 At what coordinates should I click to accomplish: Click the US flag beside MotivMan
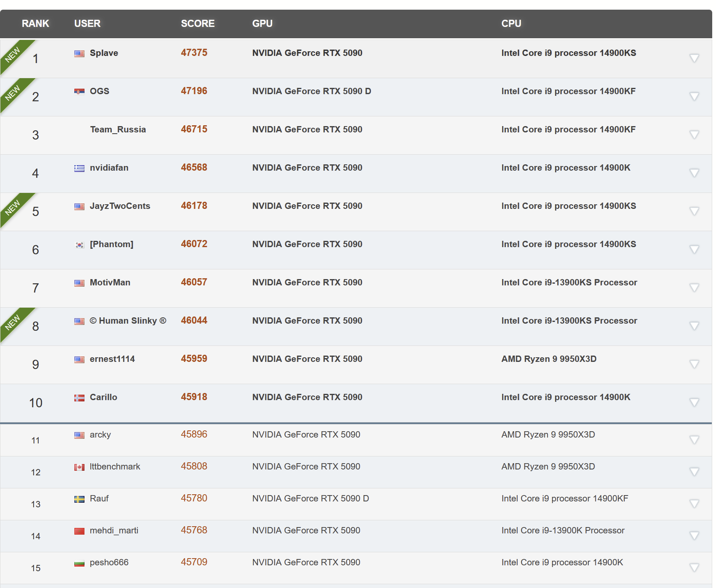(79, 283)
